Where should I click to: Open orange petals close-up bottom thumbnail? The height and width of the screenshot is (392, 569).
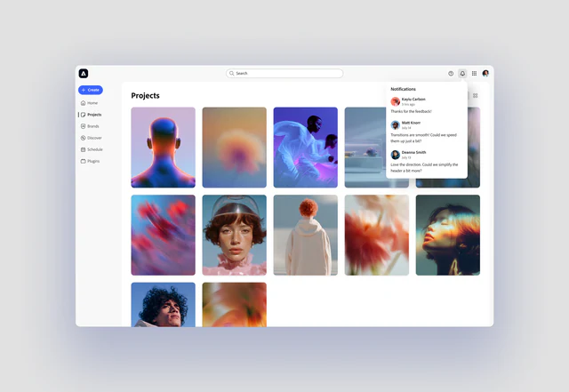[235, 305]
